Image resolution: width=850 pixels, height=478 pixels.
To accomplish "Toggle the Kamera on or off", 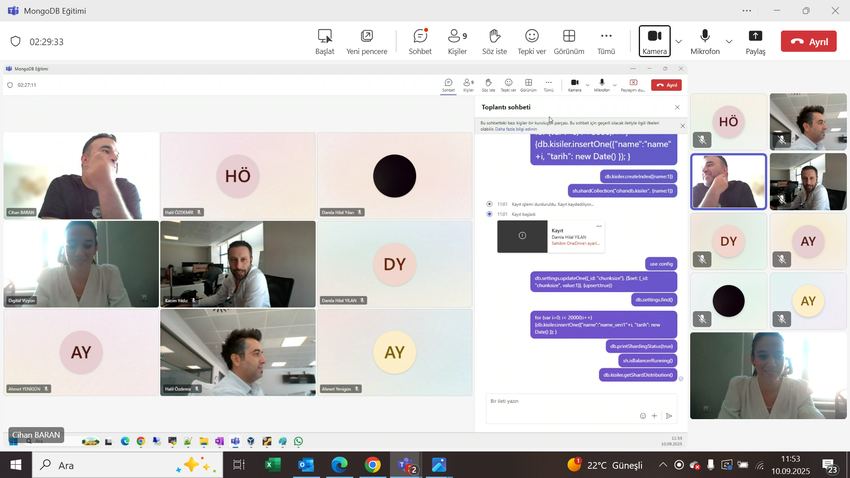I will pos(654,41).
